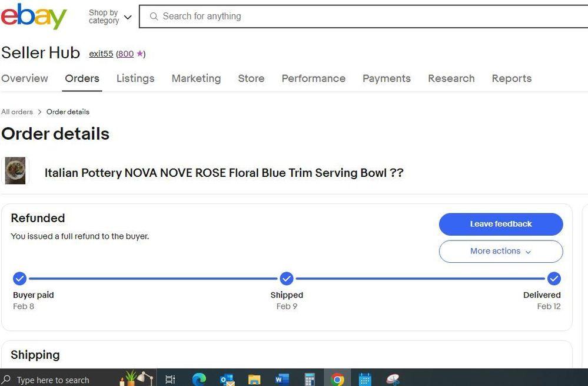Viewport: 588px width, 386px height.
Task: Click the serving bowl item thumbnail
Action: [x=15, y=171]
